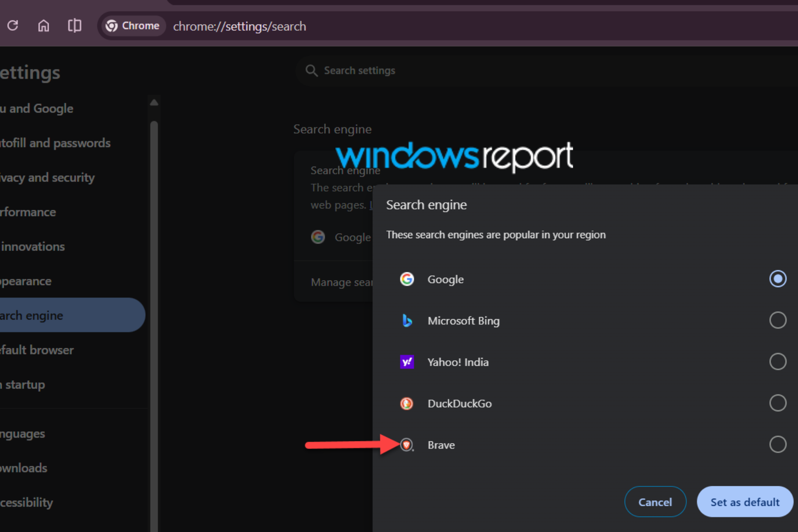Click the Brave label text
The height and width of the screenshot is (532, 798).
[x=441, y=445]
